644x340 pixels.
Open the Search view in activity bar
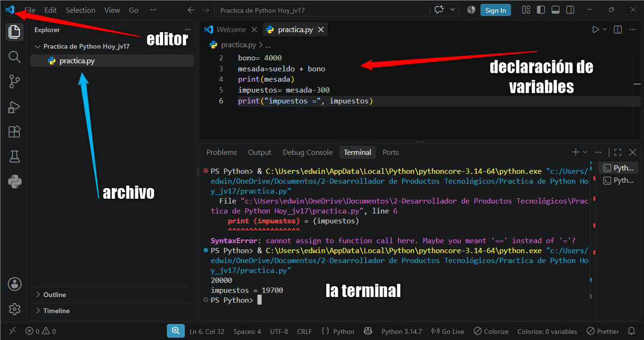coord(14,57)
